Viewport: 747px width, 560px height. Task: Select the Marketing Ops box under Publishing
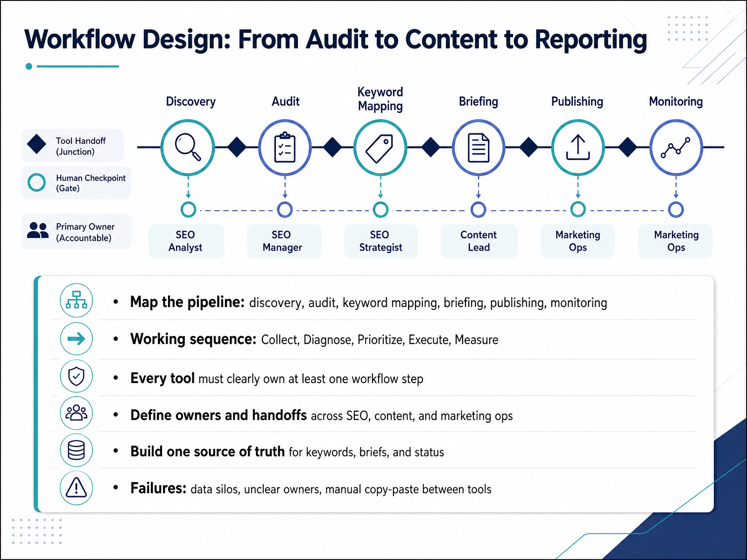pos(578,241)
